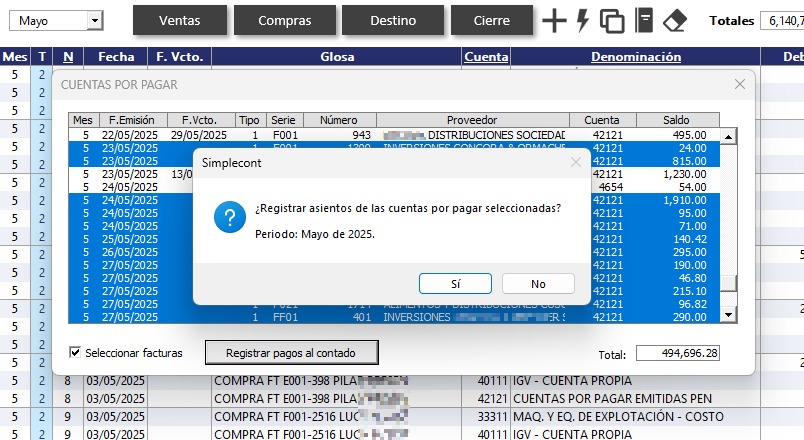804x440 pixels.
Task: Click CUENTAS POR PAGAR EMITIDAS PEN cell
Action: 636,398
